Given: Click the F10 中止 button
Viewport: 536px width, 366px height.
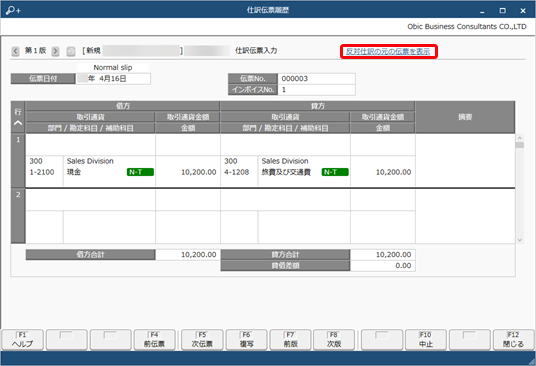Looking at the screenshot, I should point(426,340).
